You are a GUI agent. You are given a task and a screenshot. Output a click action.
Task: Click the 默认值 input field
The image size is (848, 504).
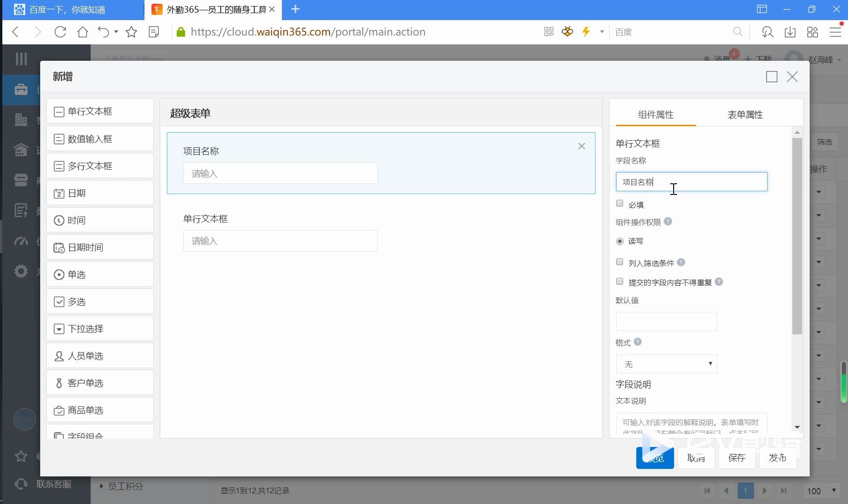tap(667, 321)
